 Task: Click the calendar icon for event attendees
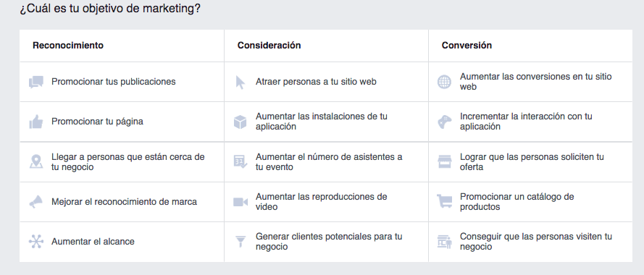click(x=241, y=161)
